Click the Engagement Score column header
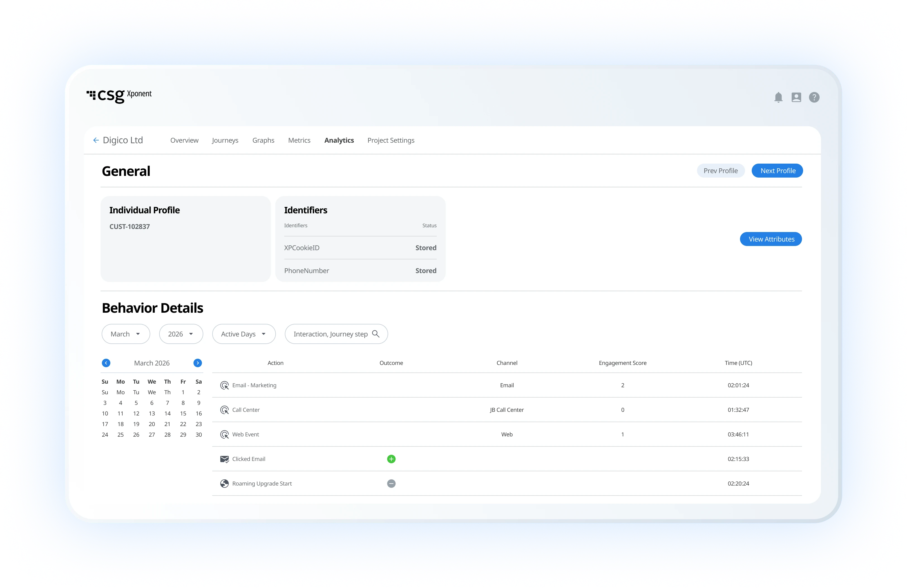907x588 pixels. [x=623, y=363]
